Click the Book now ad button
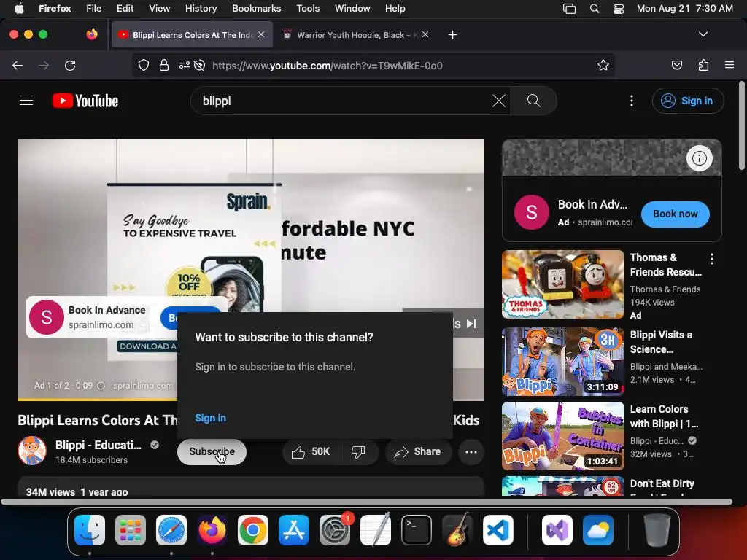The height and width of the screenshot is (560, 747). [x=675, y=214]
